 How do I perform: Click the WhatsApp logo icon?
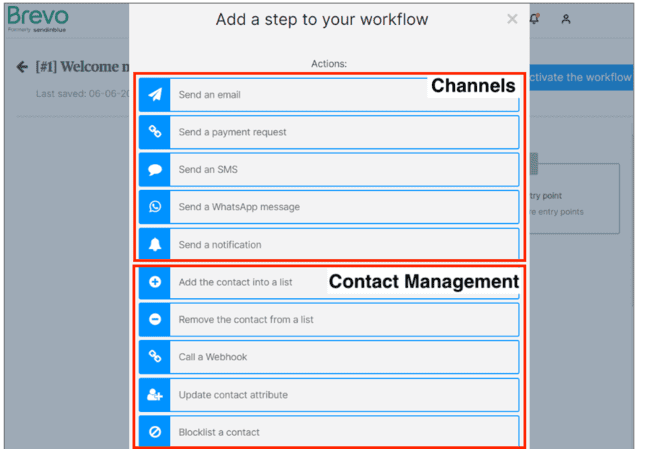(155, 207)
